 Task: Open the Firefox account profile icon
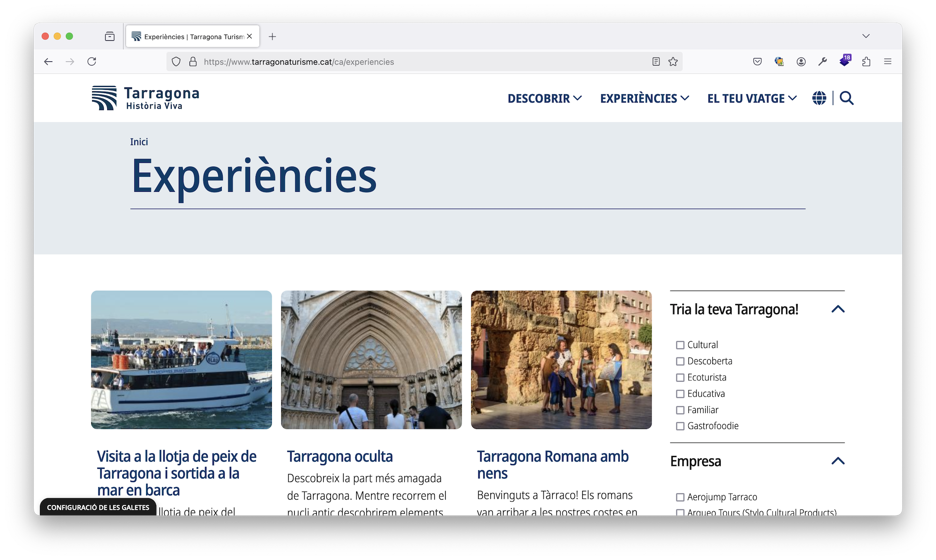tap(801, 62)
